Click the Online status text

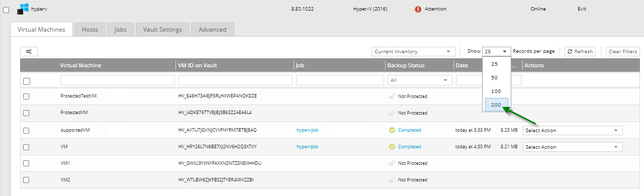tap(538, 9)
